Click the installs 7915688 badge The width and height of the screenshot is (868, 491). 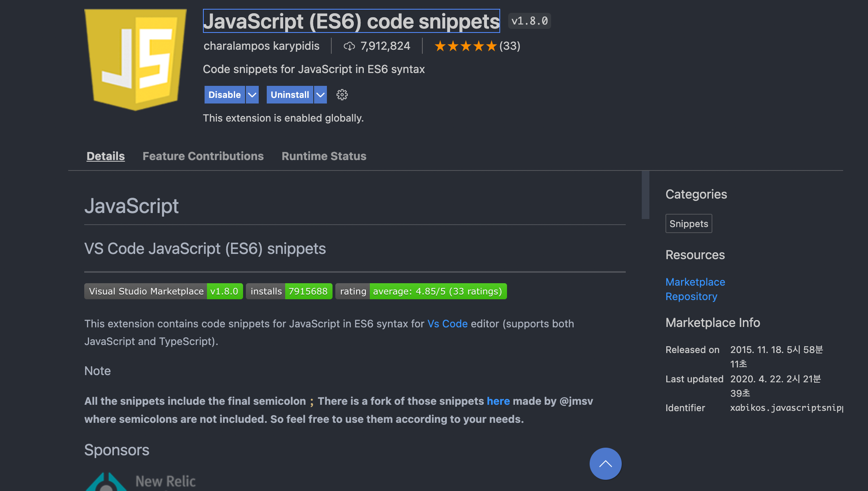[x=289, y=291]
